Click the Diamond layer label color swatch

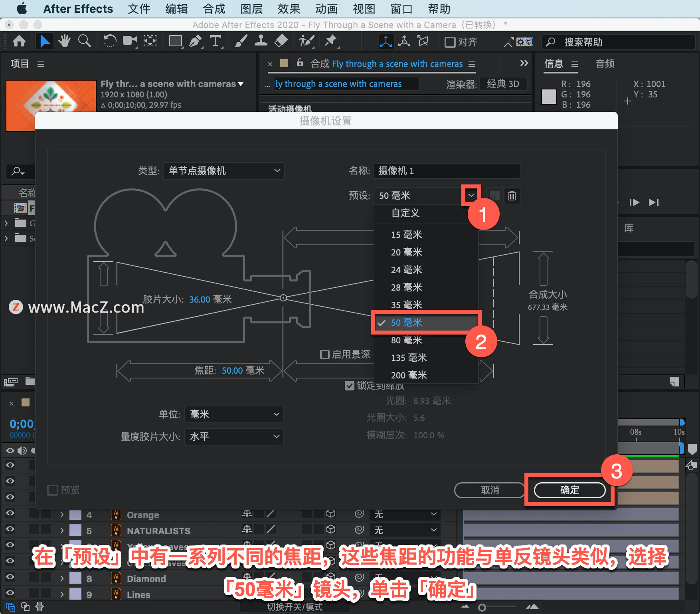75,578
